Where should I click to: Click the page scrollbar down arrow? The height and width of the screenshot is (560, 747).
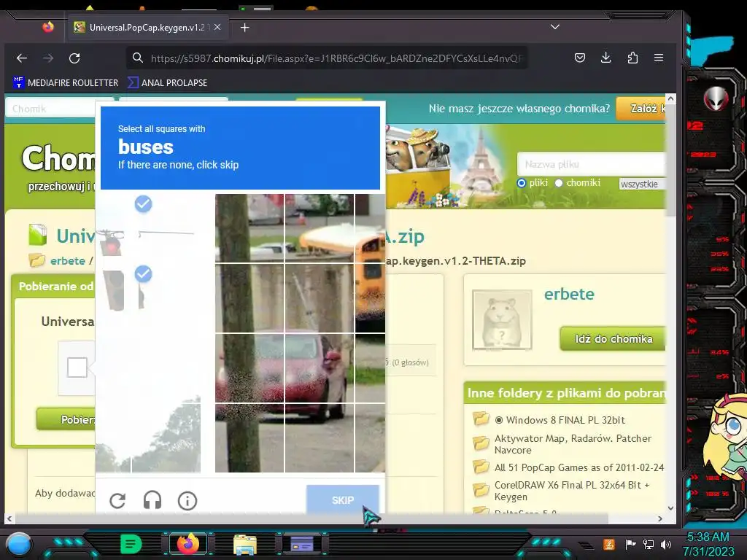pyautogui.click(x=671, y=508)
